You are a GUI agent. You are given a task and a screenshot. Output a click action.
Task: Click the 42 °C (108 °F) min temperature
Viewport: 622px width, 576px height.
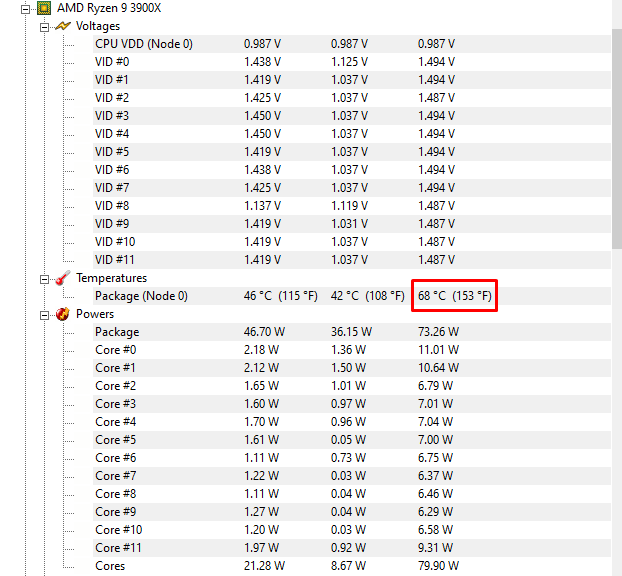pyautogui.click(x=368, y=296)
